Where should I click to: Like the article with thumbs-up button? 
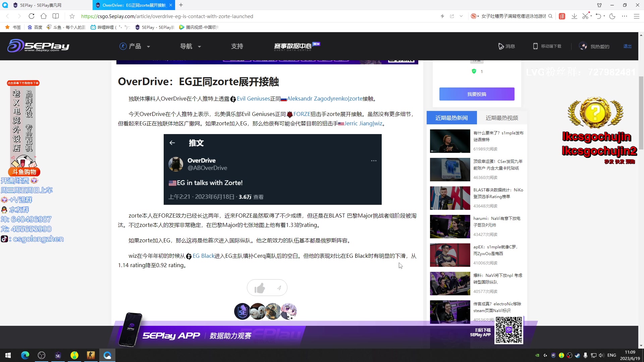[267, 288]
